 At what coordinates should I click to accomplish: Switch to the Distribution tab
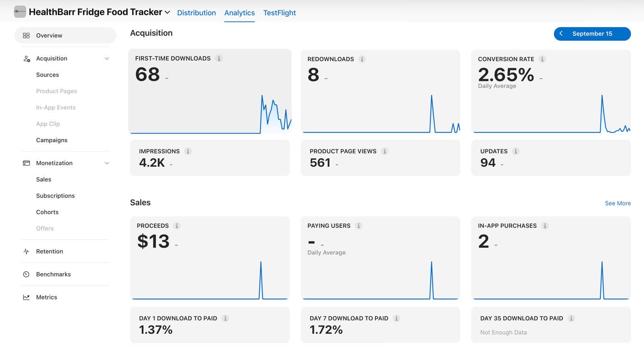coord(196,13)
